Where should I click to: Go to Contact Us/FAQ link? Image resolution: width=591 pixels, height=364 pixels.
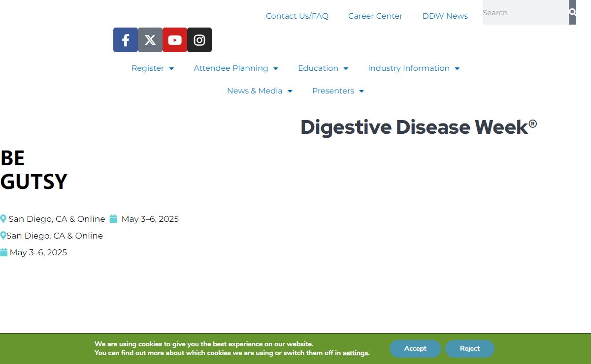point(297,16)
